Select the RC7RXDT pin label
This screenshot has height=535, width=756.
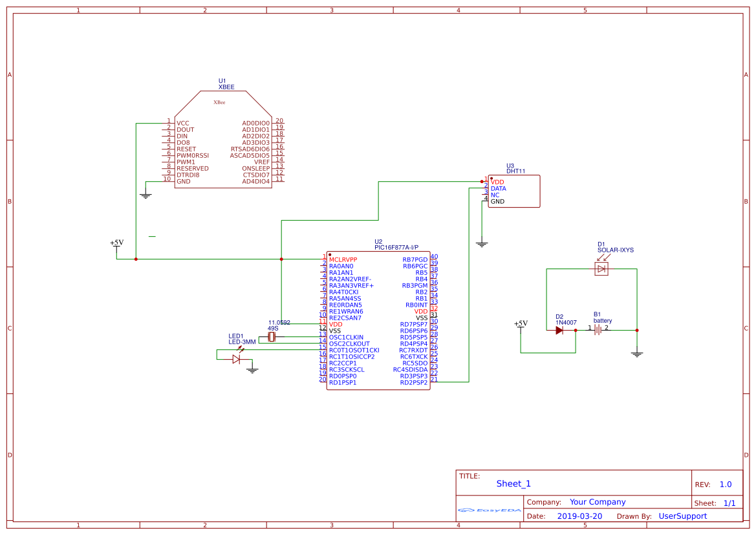(x=413, y=350)
